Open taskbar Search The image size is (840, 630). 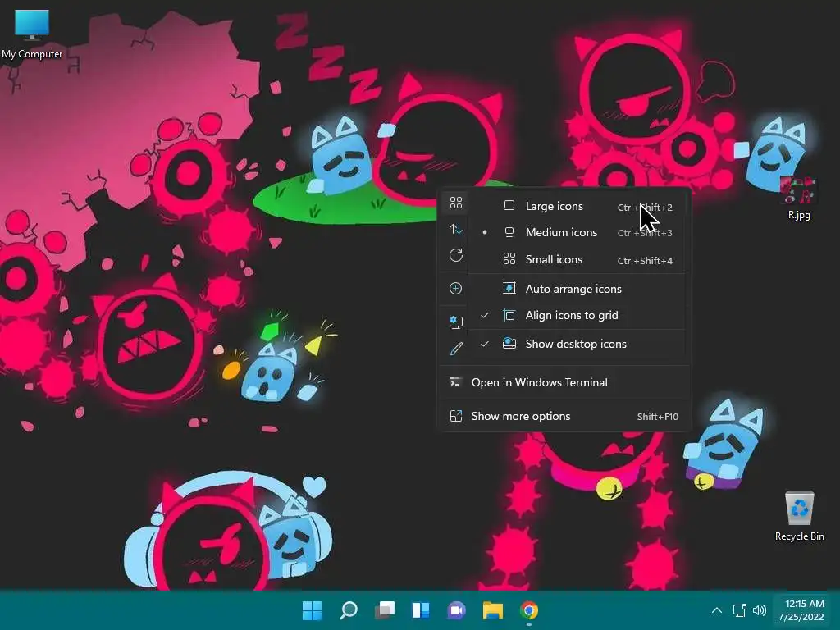[x=349, y=610]
